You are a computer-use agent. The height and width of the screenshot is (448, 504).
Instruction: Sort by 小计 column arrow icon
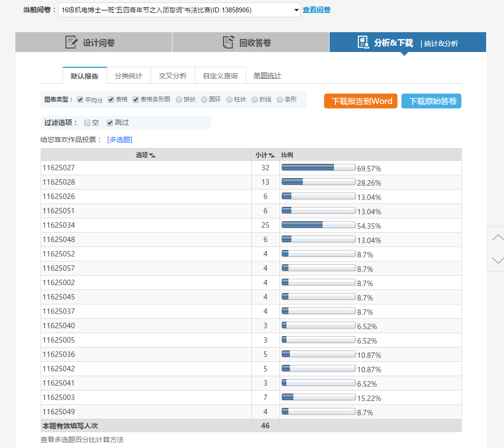(272, 155)
